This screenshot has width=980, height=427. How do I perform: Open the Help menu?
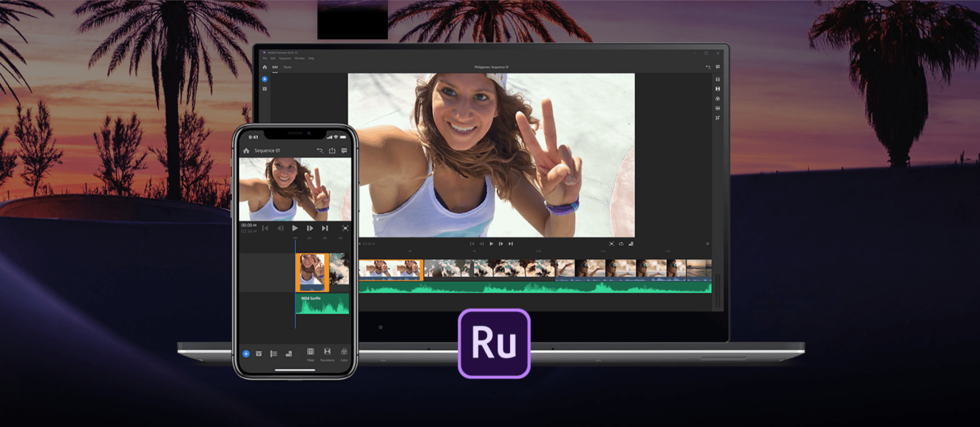point(311,58)
